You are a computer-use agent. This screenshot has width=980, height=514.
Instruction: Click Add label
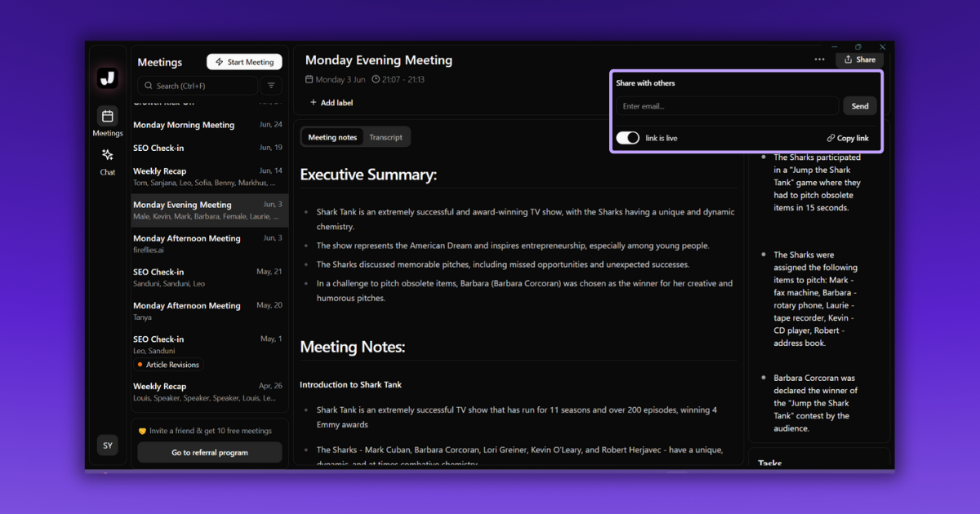tap(332, 103)
